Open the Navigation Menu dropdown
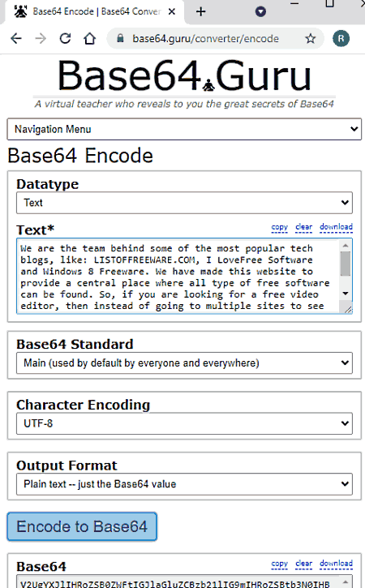The width and height of the screenshot is (365, 588). (184, 130)
